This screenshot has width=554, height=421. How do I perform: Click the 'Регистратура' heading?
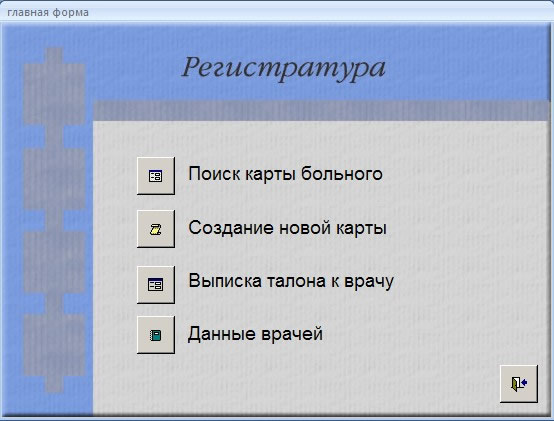[283, 68]
